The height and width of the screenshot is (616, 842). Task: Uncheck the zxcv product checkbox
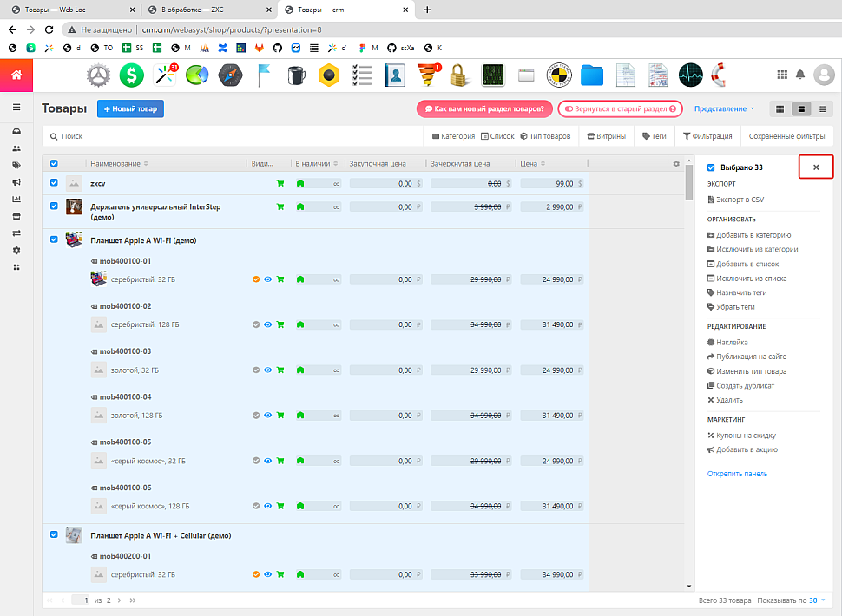pos(54,183)
